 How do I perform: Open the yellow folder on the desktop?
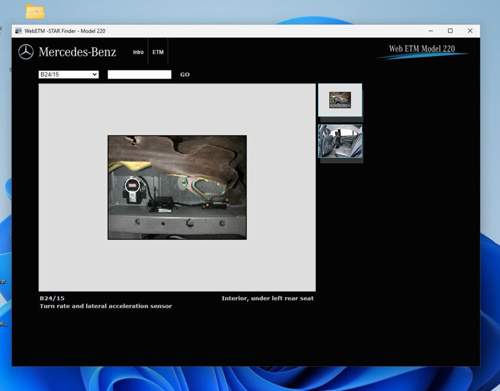point(35,12)
